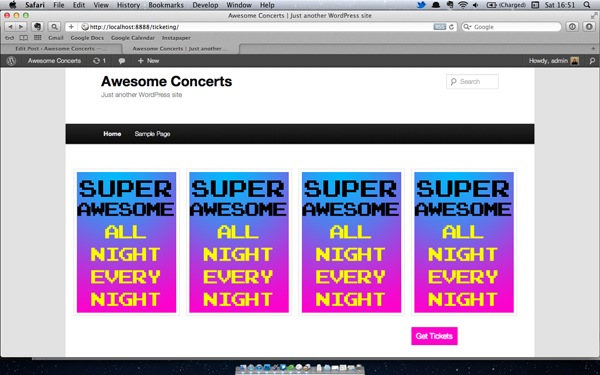Open Reading List glasses icon in bookmarks bar
Image resolution: width=600 pixels, height=375 pixels.
10,38
